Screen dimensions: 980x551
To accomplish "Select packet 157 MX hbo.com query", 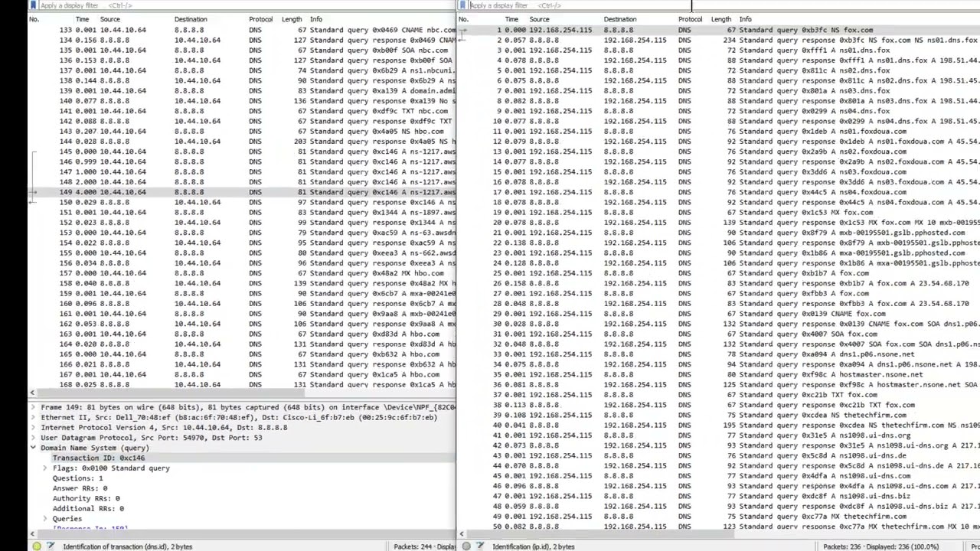I will (x=242, y=273).
